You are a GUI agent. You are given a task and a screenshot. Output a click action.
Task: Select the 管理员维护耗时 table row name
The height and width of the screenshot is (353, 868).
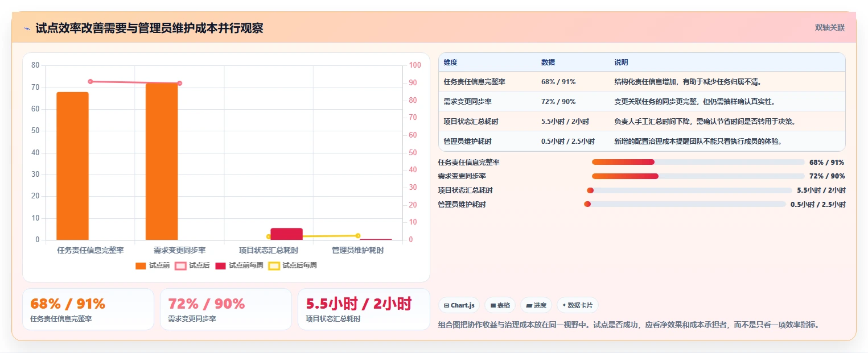click(x=467, y=142)
